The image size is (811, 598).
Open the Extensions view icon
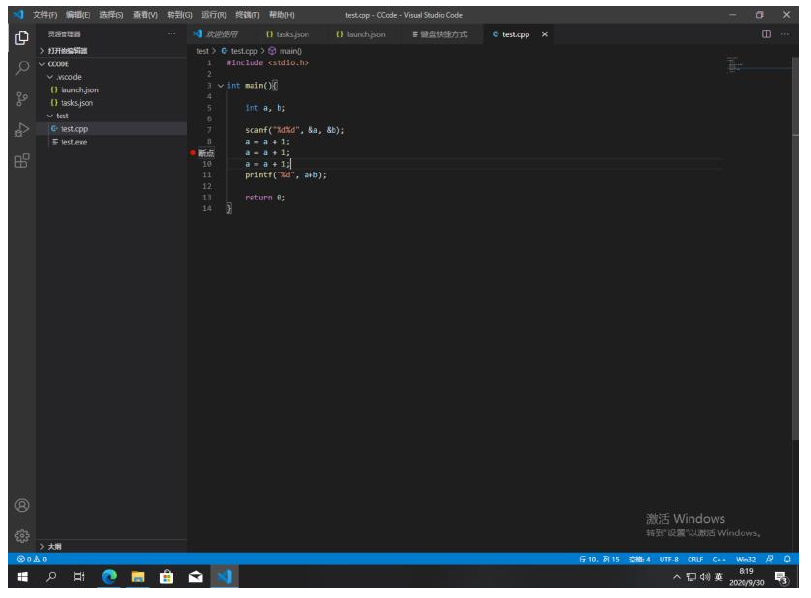22,160
